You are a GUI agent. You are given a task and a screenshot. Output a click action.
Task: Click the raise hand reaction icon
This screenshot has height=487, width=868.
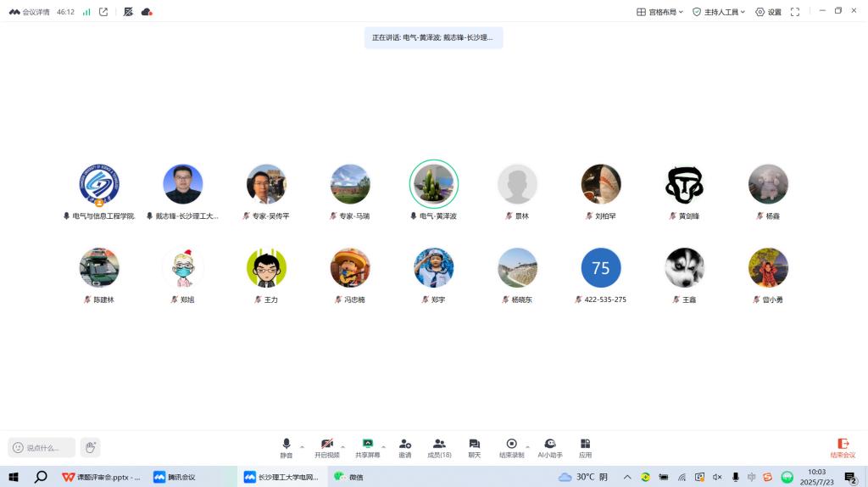[91, 447]
